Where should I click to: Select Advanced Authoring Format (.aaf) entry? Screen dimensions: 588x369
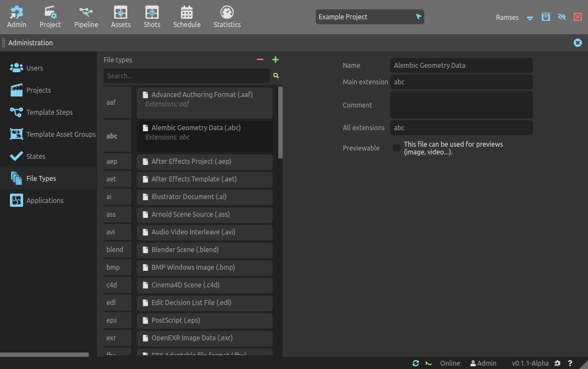pyautogui.click(x=204, y=103)
